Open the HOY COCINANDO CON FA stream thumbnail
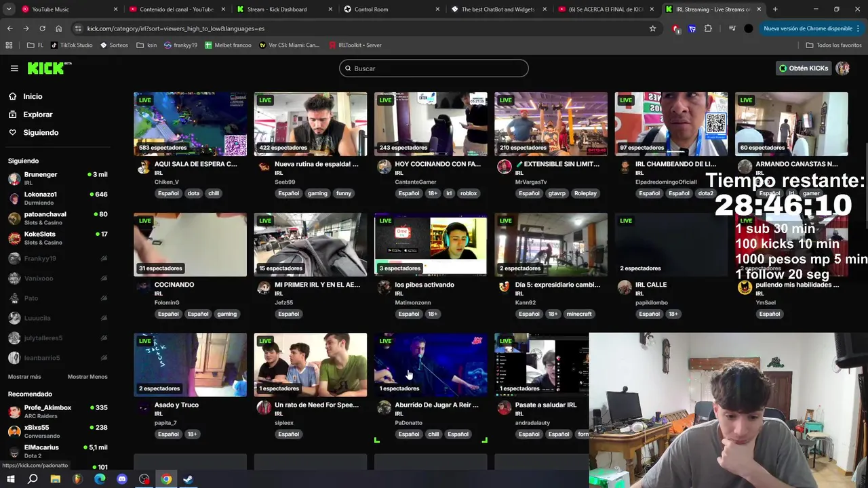The image size is (868, 488). point(431,124)
